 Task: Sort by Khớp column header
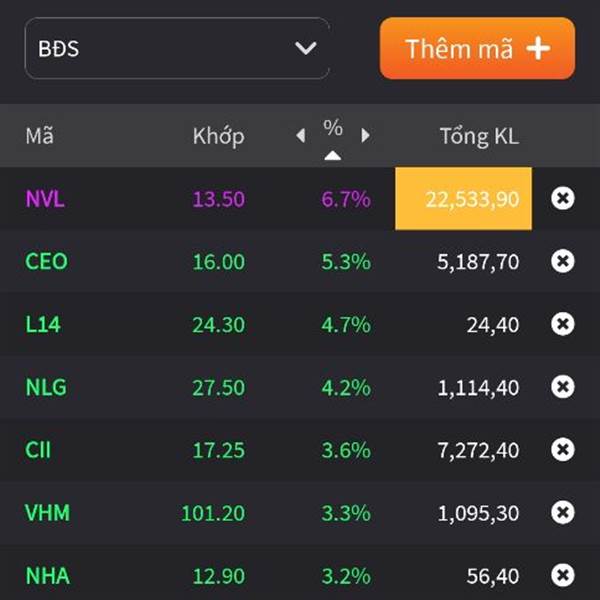tap(218, 136)
